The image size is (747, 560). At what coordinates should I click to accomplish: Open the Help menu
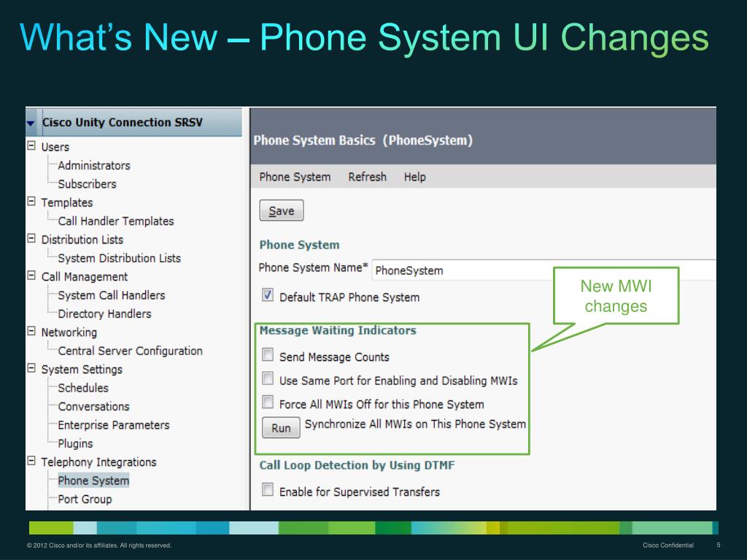pyautogui.click(x=415, y=177)
